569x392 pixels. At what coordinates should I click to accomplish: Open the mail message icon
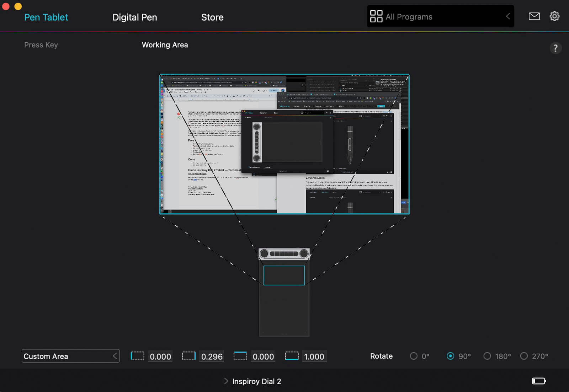534,16
